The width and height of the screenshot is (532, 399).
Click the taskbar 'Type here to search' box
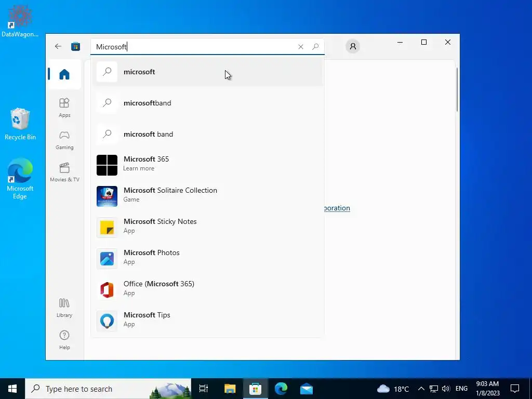(x=108, y=389)
